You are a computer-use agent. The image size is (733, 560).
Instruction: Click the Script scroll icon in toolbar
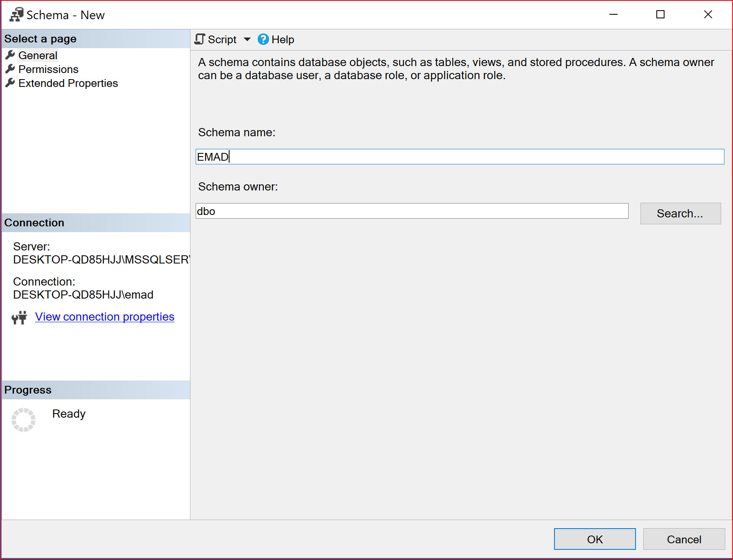coord(199,39)
